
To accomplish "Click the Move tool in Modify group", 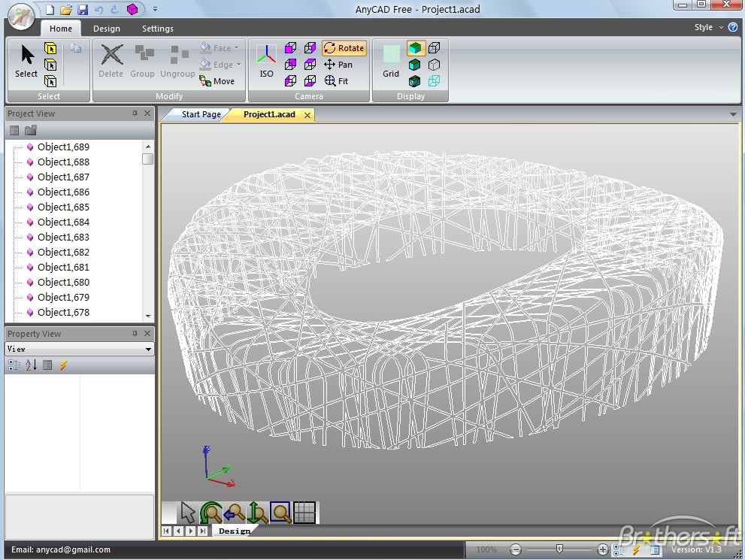I will [x=217, y=81].
